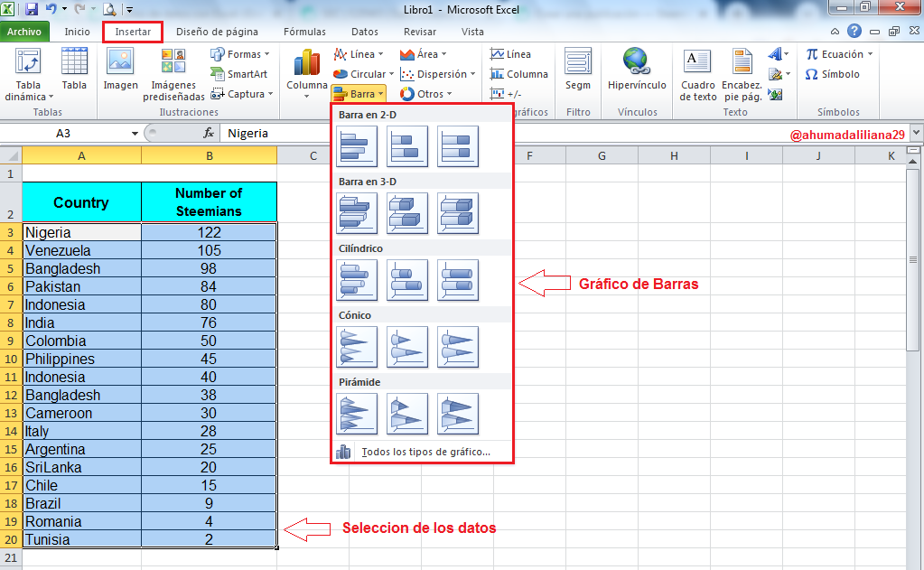Viewport: 924px width, 570px height.
Task: Pick stacked horizontal cylinder chart
Action: click(x=407, y=280)
